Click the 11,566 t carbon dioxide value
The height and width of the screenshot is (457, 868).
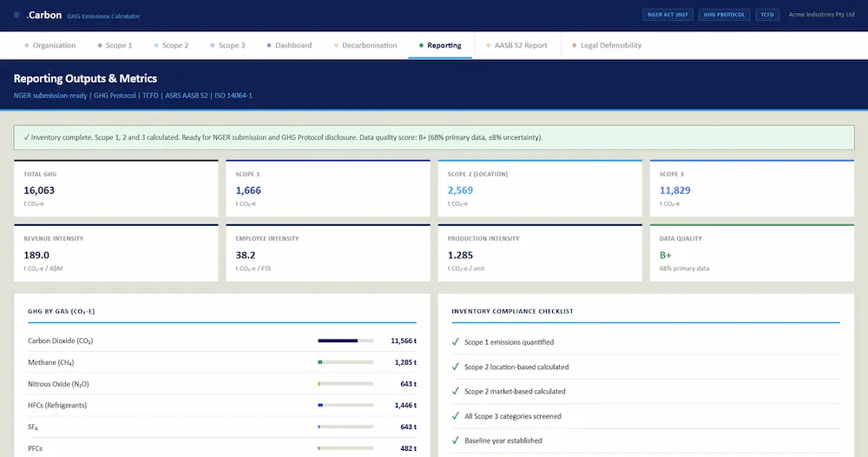pos(404,341)
